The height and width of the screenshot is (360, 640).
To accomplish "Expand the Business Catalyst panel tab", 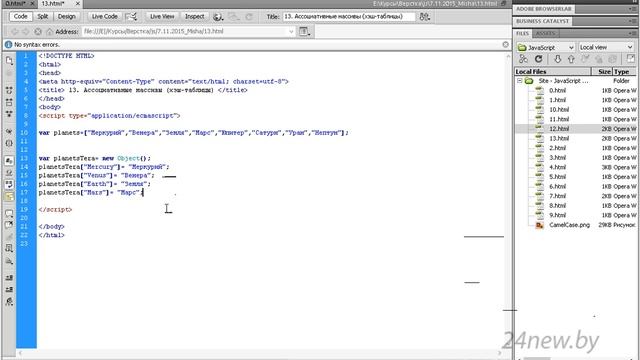I will click(x=542, y=21).
